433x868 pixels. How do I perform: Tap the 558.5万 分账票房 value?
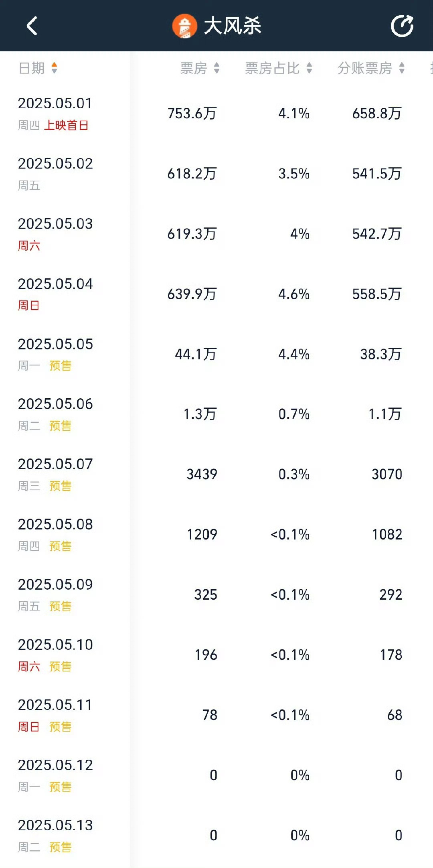(377, 294)
